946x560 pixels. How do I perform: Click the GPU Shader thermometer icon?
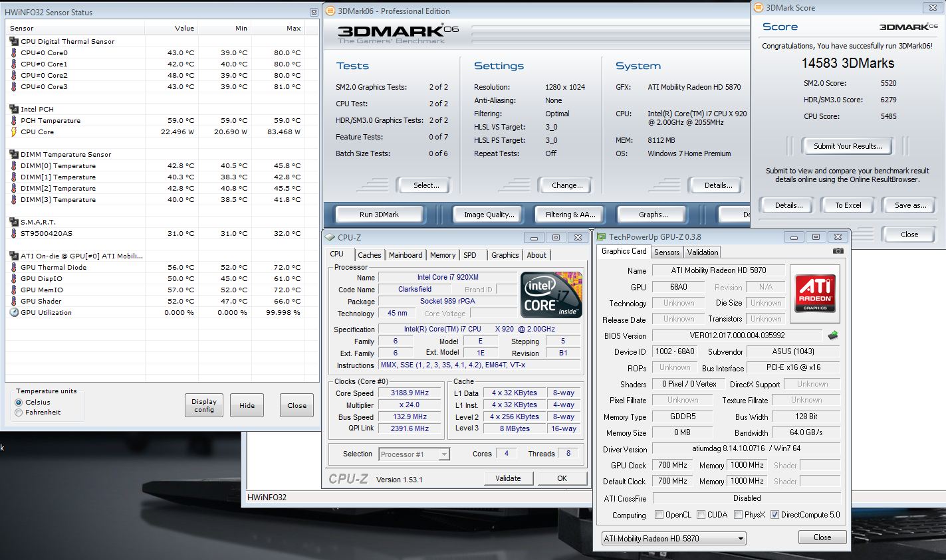point(14,301)
